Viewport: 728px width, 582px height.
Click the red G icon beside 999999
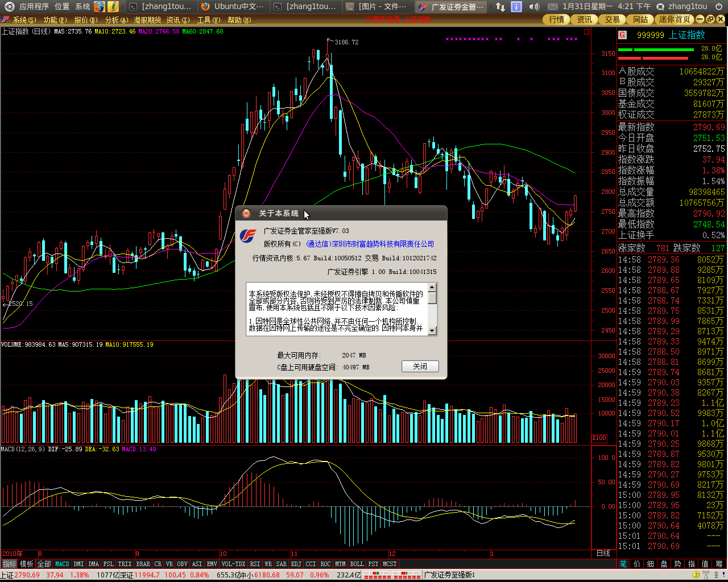[x=623, y=35]
